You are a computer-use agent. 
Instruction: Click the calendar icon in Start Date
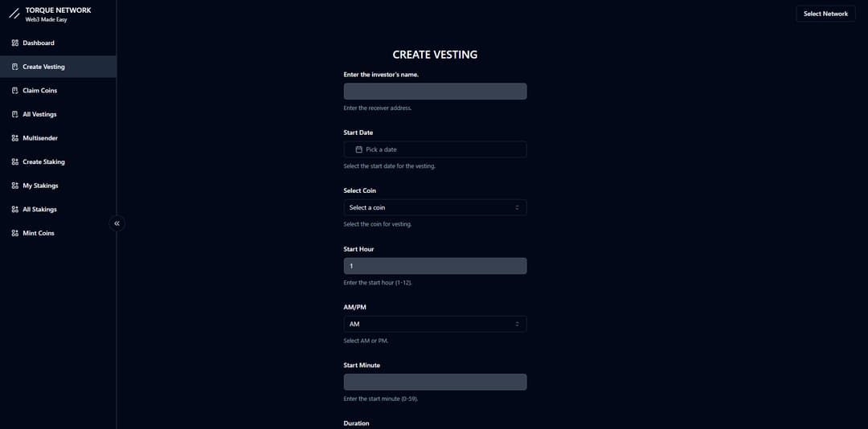coord(359,149)
